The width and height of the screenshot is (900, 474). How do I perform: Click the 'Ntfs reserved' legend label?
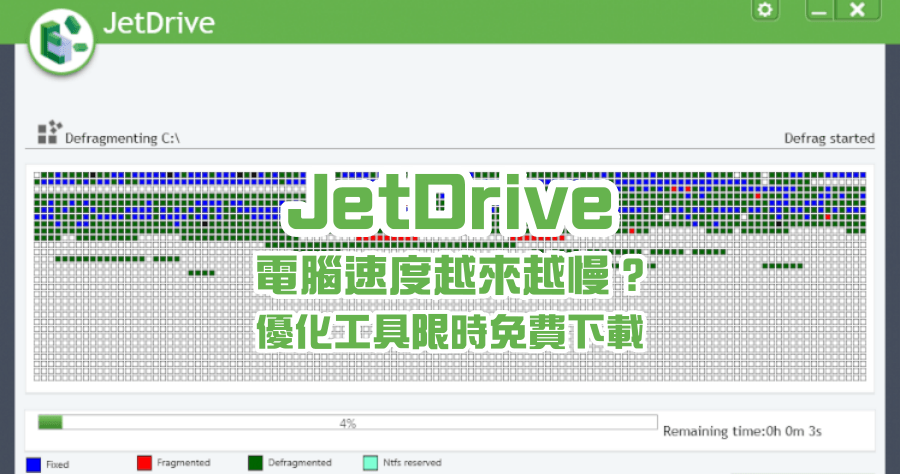[x=412, y=463]
